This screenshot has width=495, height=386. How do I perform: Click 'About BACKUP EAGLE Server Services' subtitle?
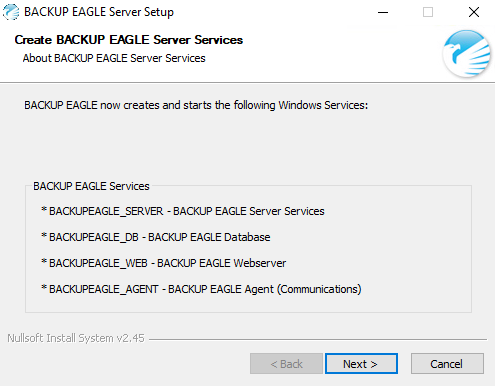114,58
